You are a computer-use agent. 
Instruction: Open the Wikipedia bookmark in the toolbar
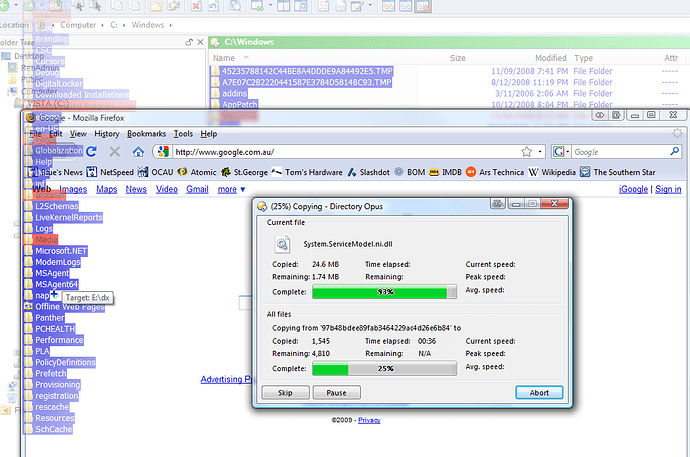click(550, 172)
